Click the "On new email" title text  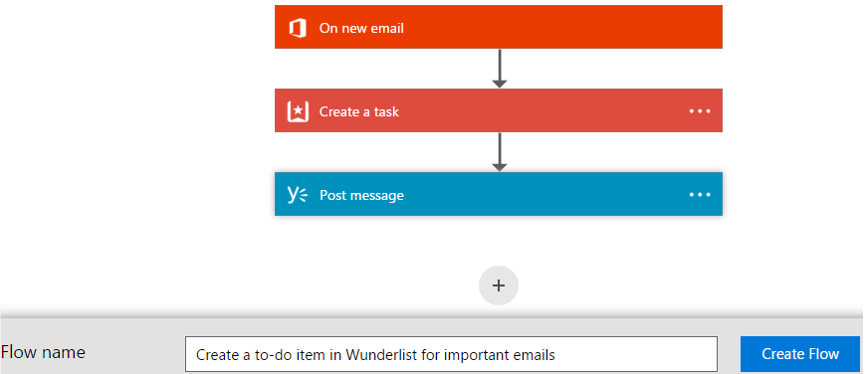(361, 28)
